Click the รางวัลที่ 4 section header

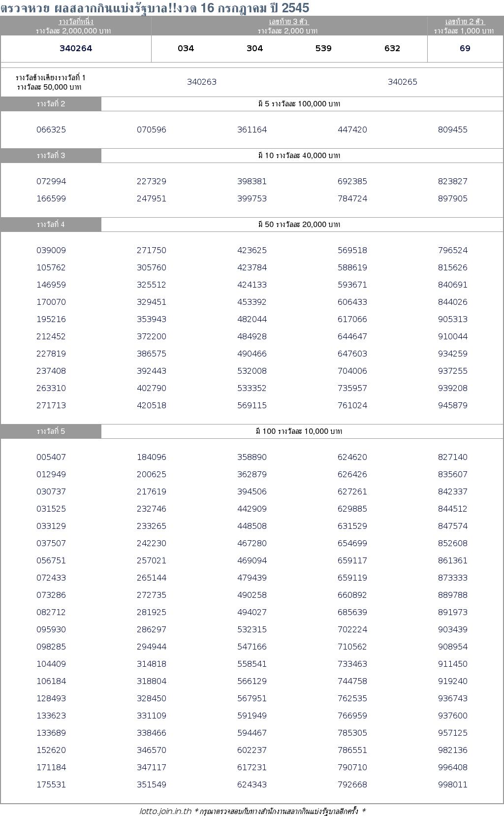[51, 224]
